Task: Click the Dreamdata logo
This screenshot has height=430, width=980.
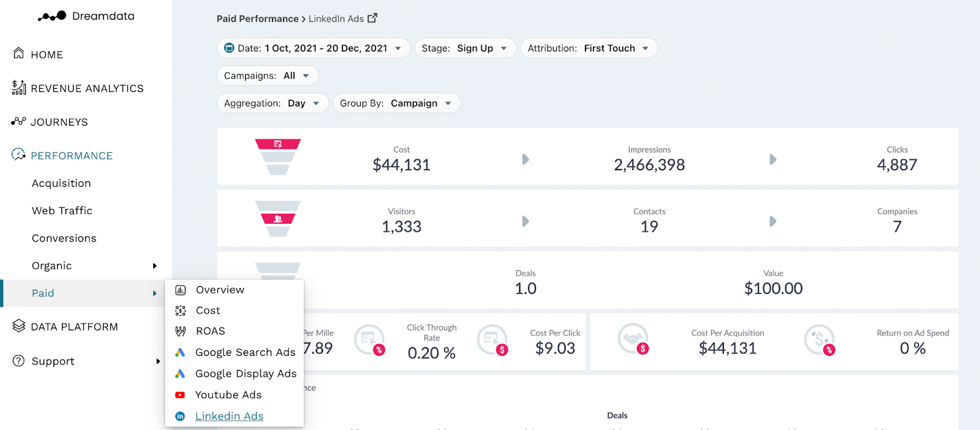Action: pyautogui.click(x=86, y=16)
